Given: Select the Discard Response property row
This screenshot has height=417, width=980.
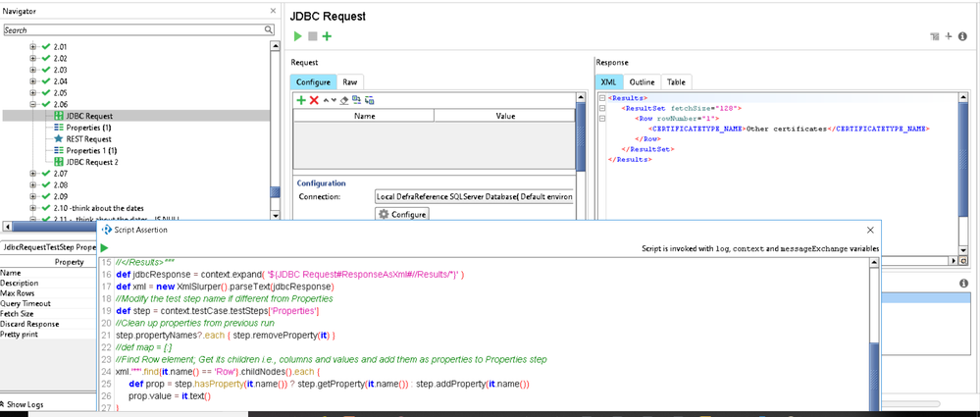Looking at the screenshot, I should (x=49, y=324).
